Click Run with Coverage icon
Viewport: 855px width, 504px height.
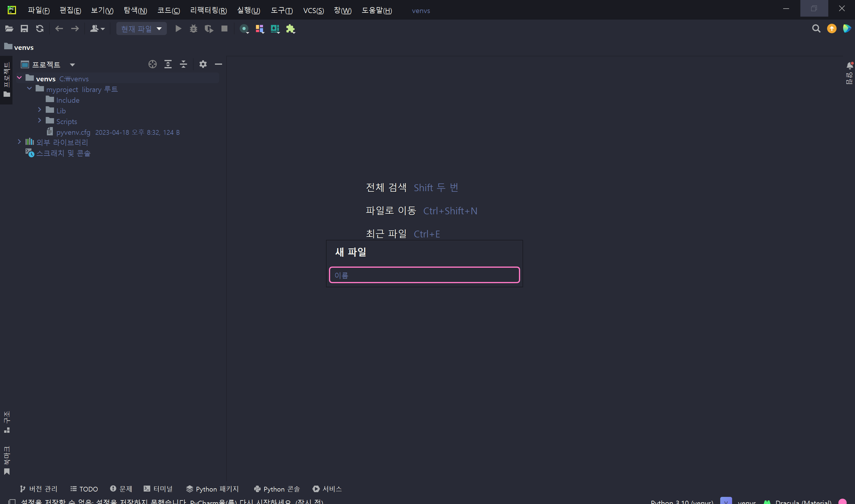point(209,29)
